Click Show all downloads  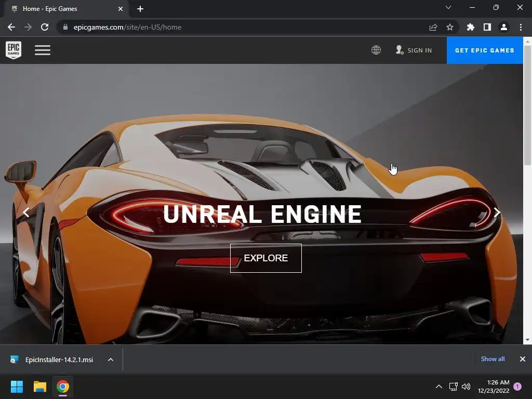tap(493, 359)
